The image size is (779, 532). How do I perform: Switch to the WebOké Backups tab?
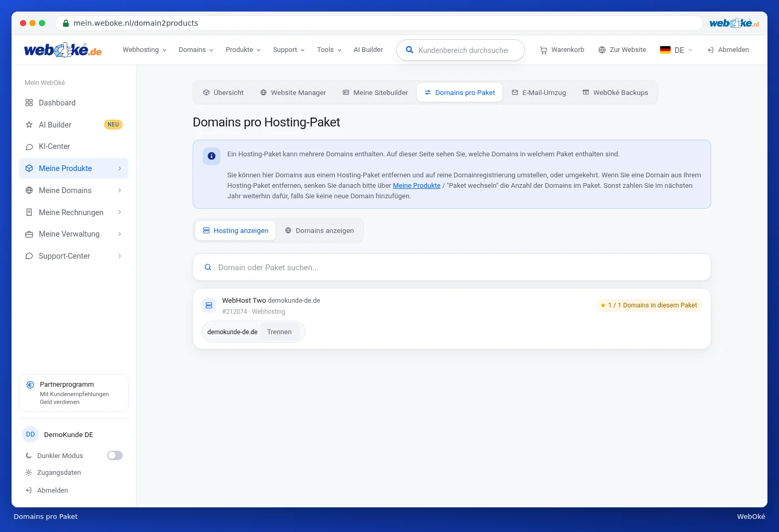[615, 92]
